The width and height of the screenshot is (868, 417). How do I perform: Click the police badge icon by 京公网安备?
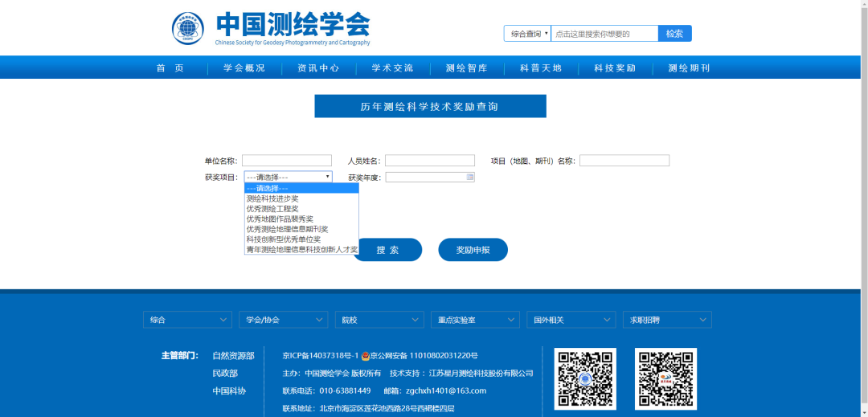365,355
